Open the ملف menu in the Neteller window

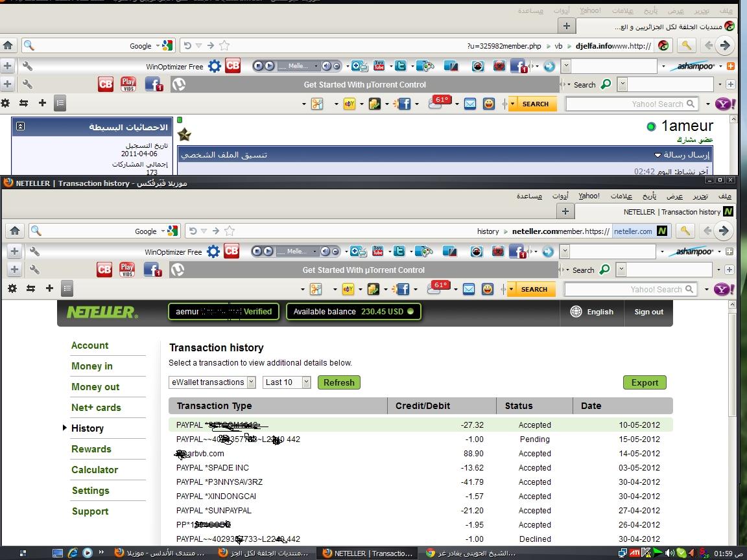tap(724, 196)
